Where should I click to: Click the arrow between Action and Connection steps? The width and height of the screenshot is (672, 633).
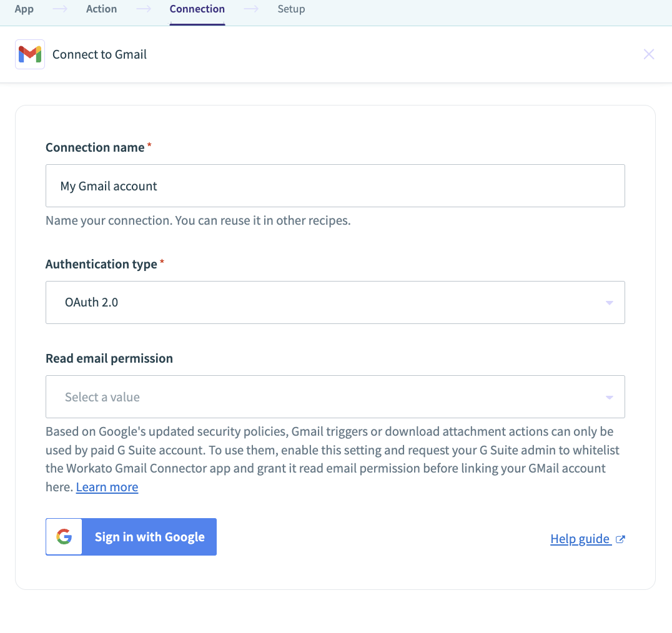[x=143, y=9]
